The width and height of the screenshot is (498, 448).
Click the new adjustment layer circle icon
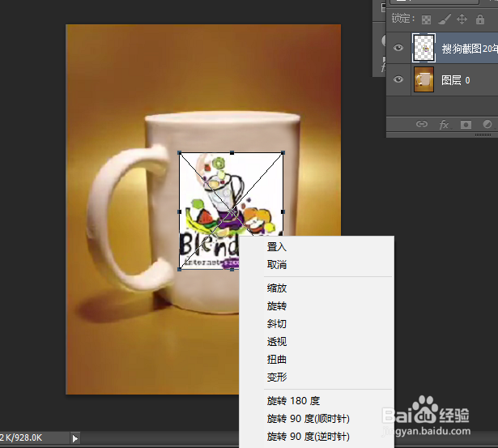487,124
